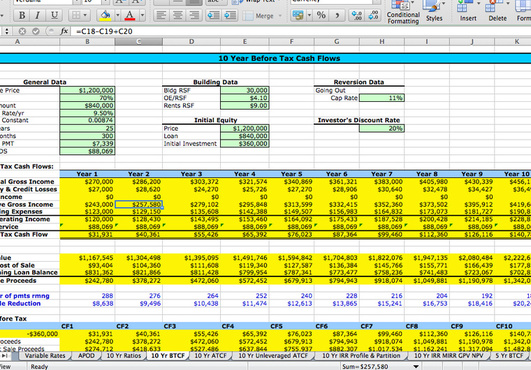Open fx formula builder

(64, 31)
